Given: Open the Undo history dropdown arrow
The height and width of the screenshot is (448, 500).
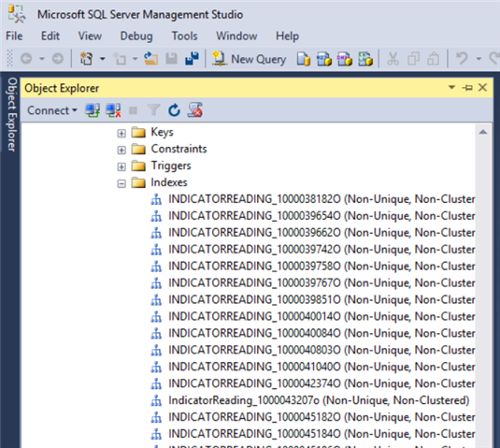Looking at the screenshot, I should coord(479,59).
